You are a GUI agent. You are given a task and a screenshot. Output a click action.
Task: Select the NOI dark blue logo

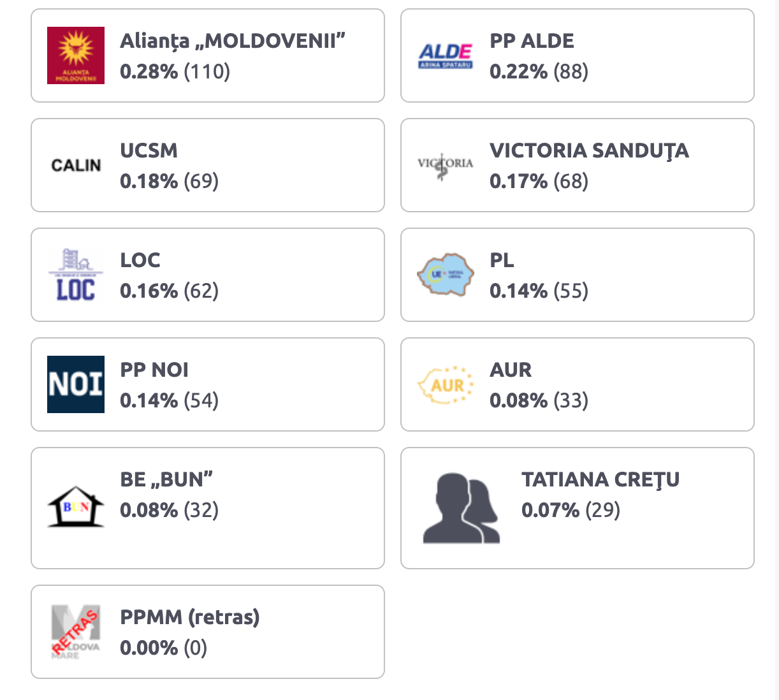click(x=76, y=384)
